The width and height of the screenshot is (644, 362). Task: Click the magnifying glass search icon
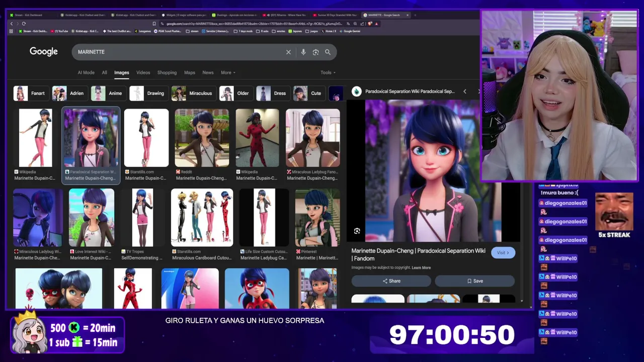pos(328,52)
